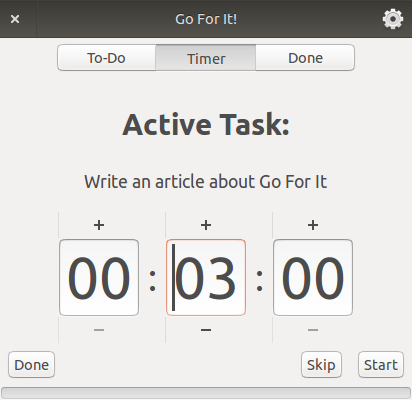Viewport: 412px width, 400px height.
Task: Decrease seconds with the minus icon
Action: pos(313,330)
